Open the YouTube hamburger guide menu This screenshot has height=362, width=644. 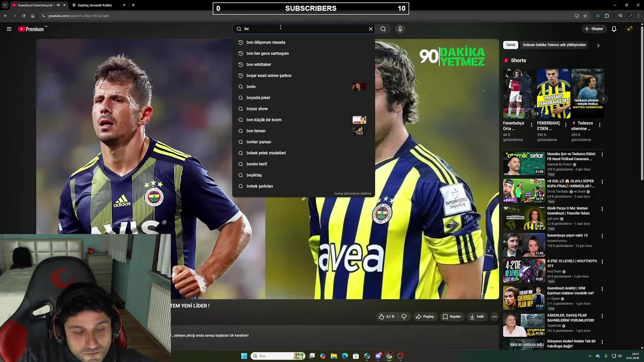click(9, 29)
